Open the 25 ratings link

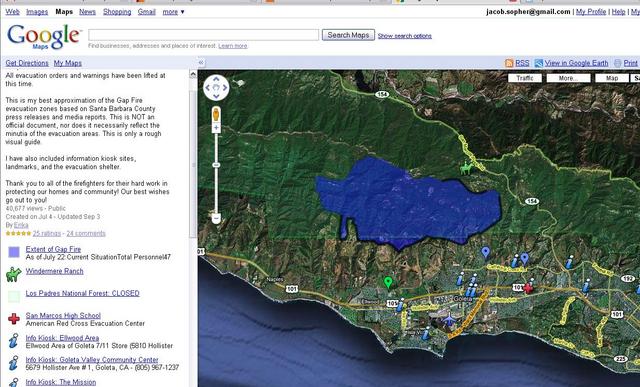[x=47, y=234]
